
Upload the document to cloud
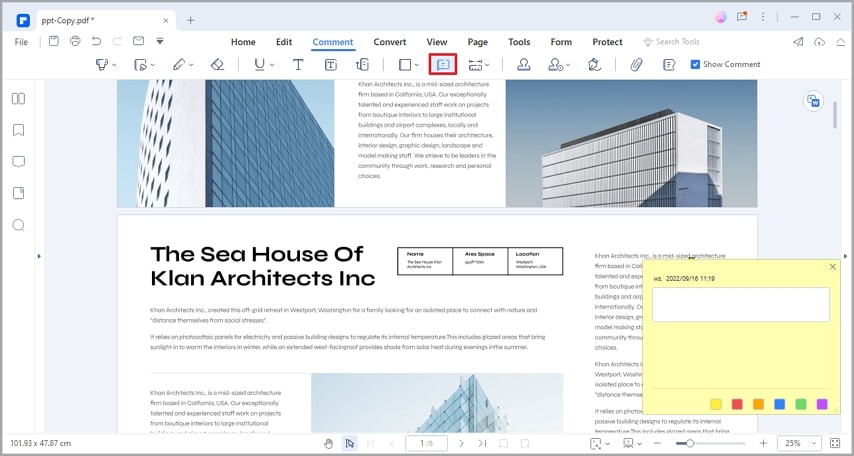[x=819, y=41]
